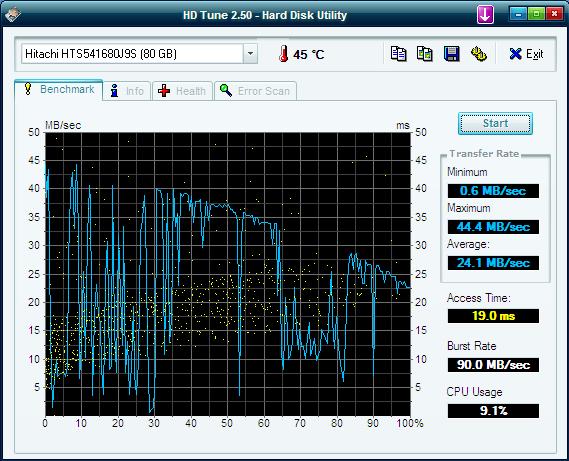Click the Exit button text
The width and height of the screenshot is (569, 461).
tap(535, 54)
